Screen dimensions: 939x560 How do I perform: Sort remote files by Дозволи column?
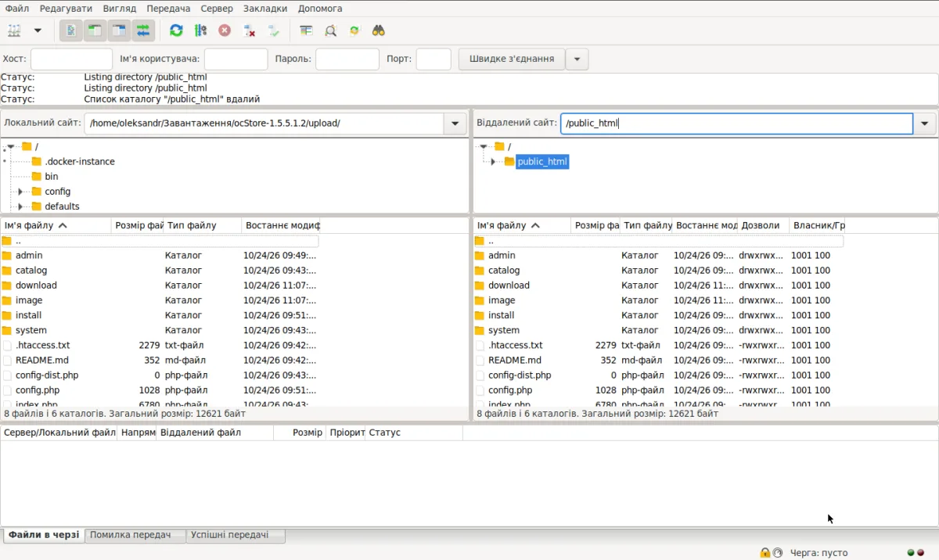click(x=763, y=225)
